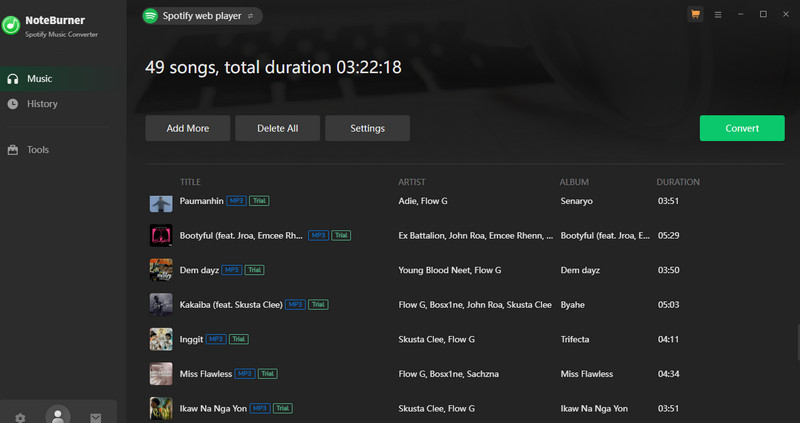800x423 pixels.
Task: Click the Dem dayz album thumbnail
Action: pyautogui.click(x=161, y=270)
